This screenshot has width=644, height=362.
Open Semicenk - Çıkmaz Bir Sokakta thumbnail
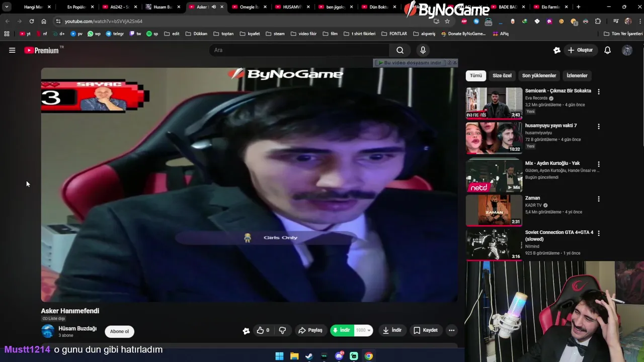(494, 103)
